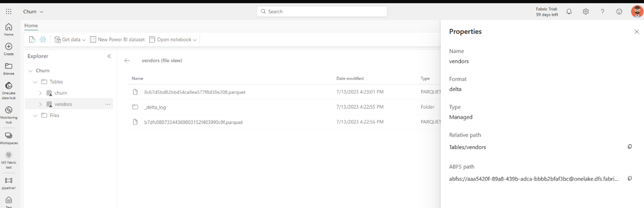Expand the vendors table node
The height and width of the screenshot is (208, 644).
40,104
